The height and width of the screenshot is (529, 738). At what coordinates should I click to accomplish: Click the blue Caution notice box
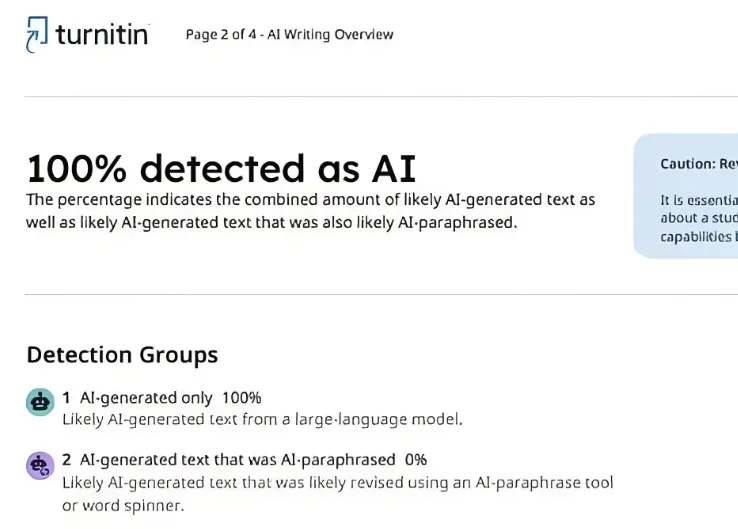pyautogui.click(x=686, y=196)
